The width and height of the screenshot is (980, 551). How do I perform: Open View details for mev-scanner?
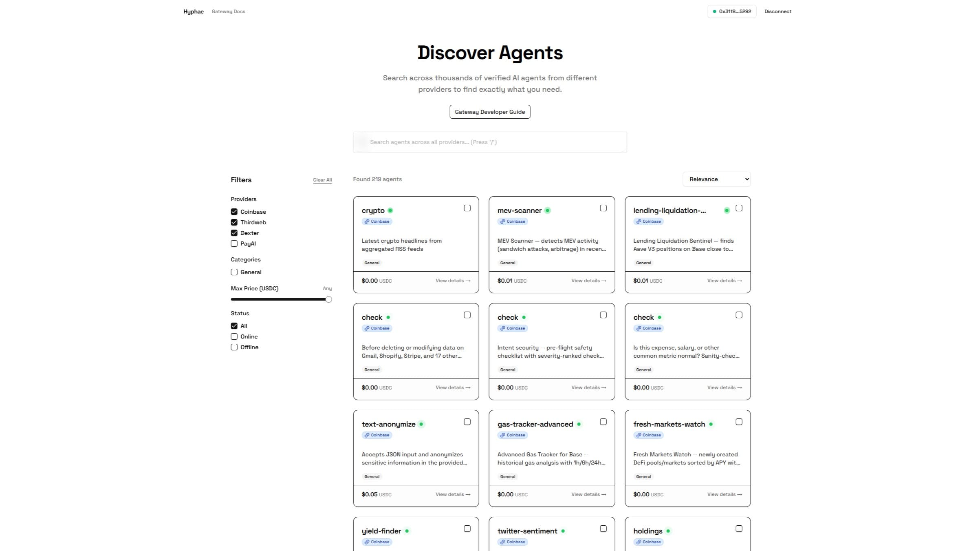pyautogui.click(x=588, y=281)
